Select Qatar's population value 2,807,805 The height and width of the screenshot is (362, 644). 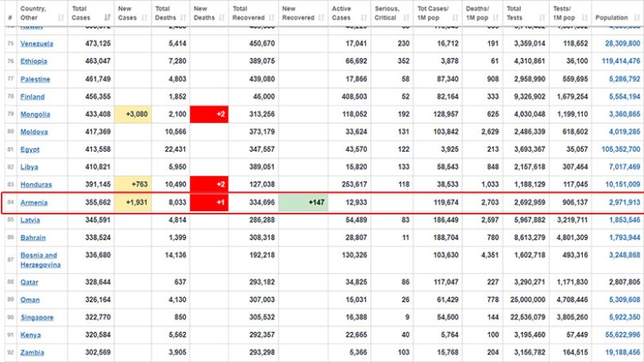625,283
